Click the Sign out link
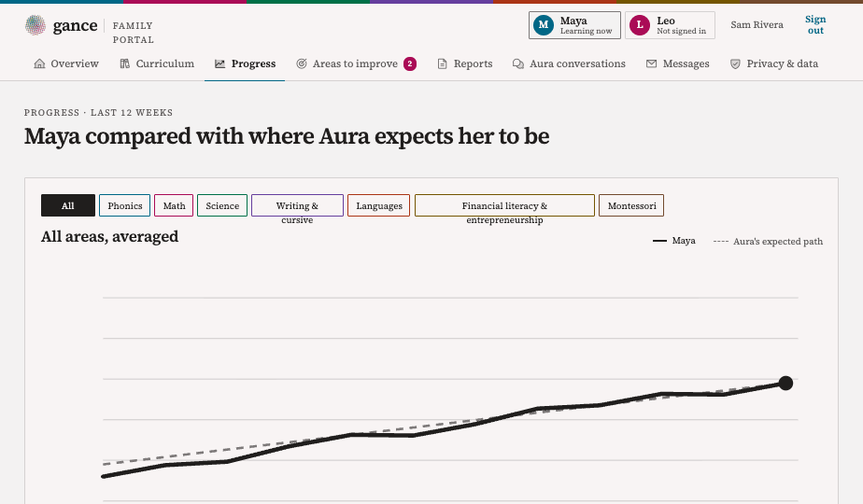Image resolution: width=863 pixels, height=504 pixels. (x=815, y=25)
